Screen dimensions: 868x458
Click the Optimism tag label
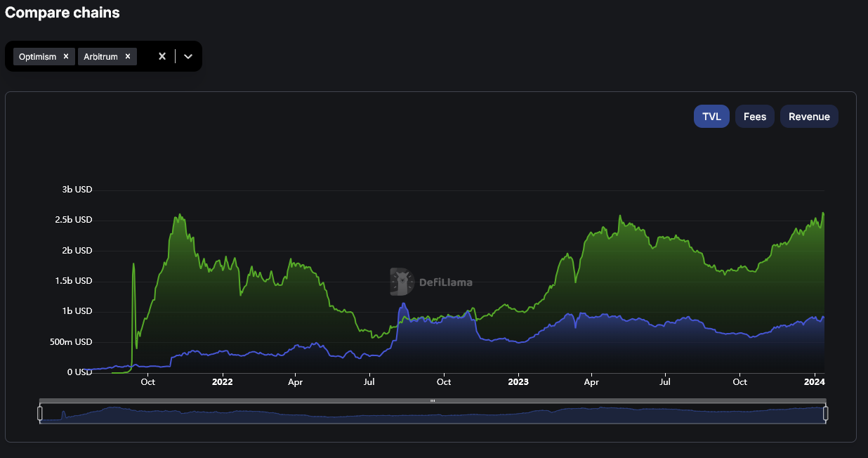point(37,57)
